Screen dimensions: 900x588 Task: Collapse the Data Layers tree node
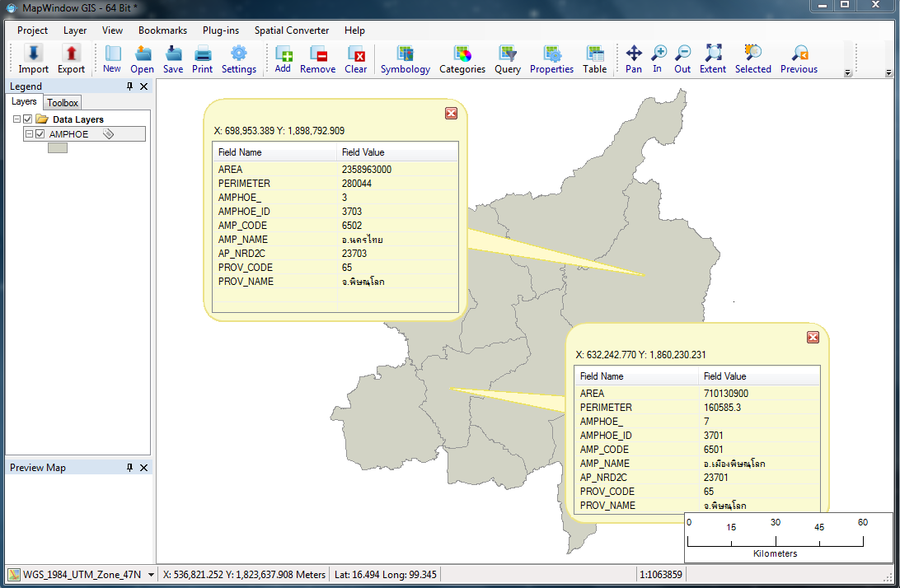tap(16, 119)
